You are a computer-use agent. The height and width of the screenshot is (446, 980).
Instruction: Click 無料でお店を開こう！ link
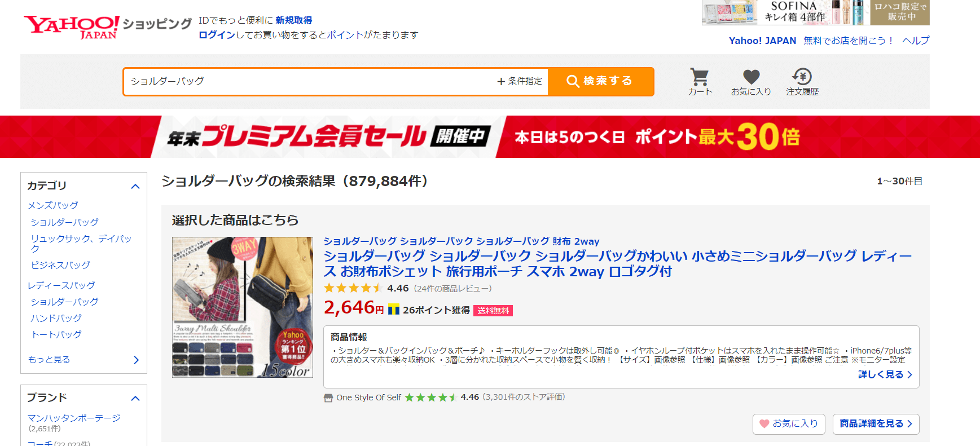[849, 41]
